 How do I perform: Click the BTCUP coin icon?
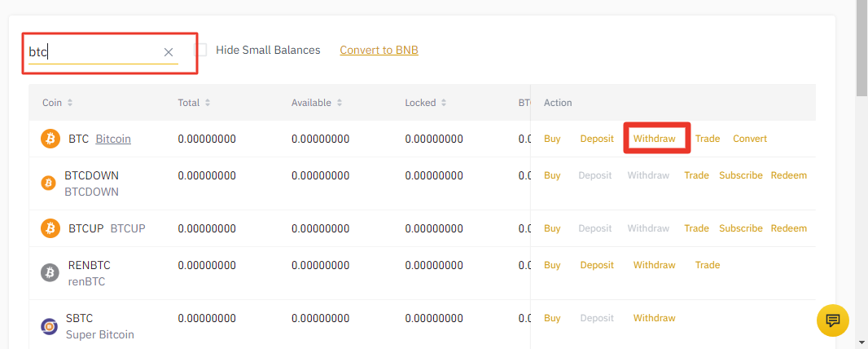(50, 228)
